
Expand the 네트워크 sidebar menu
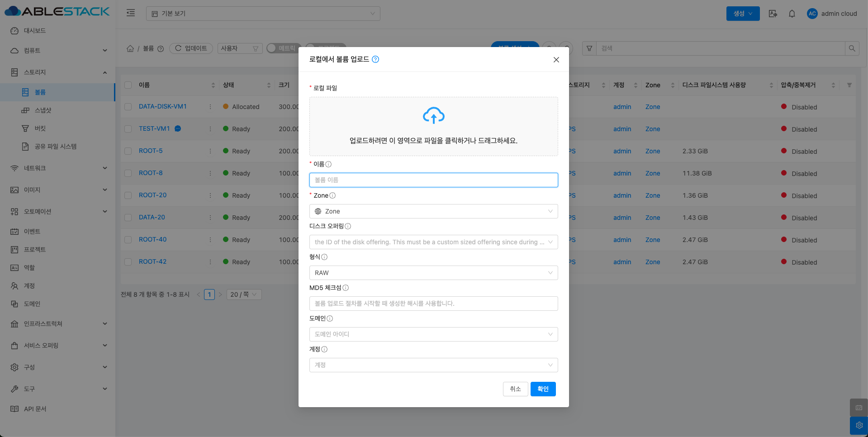click(57, 168)
